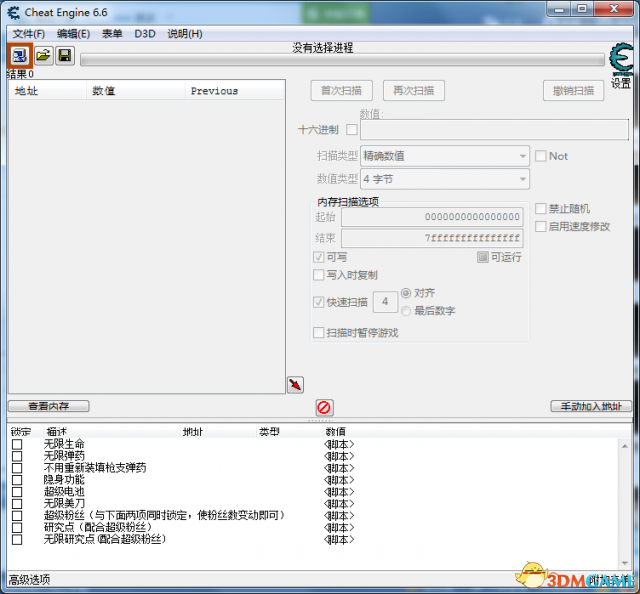Toggle the 可运行 checkbox

click(482, 257)
